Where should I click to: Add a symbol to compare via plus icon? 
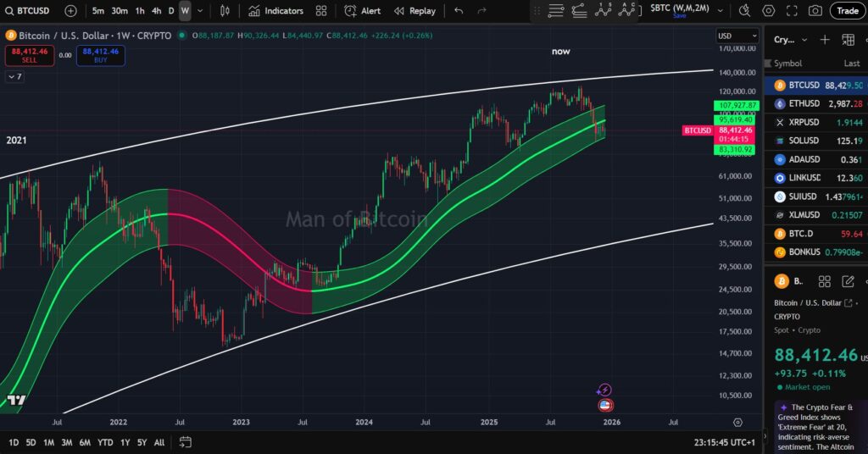tap(71, 10)
